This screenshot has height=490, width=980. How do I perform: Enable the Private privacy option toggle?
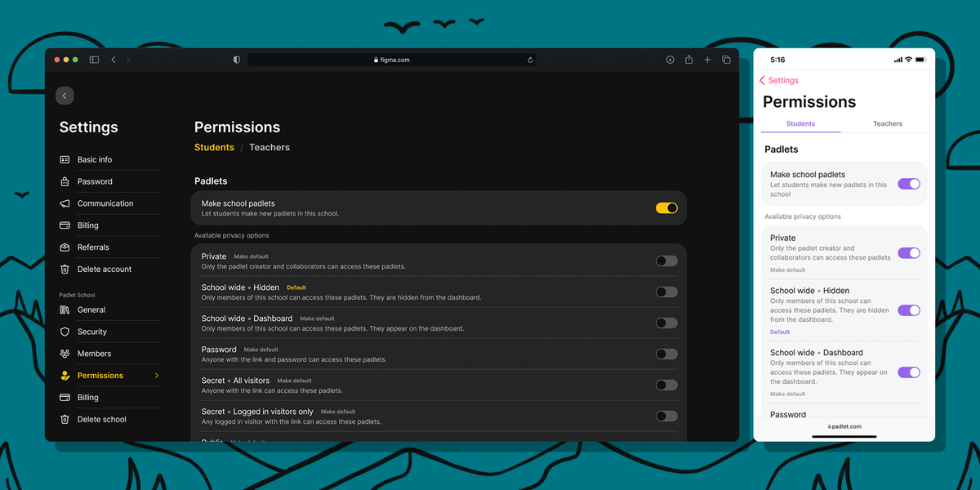coord(666,261)
